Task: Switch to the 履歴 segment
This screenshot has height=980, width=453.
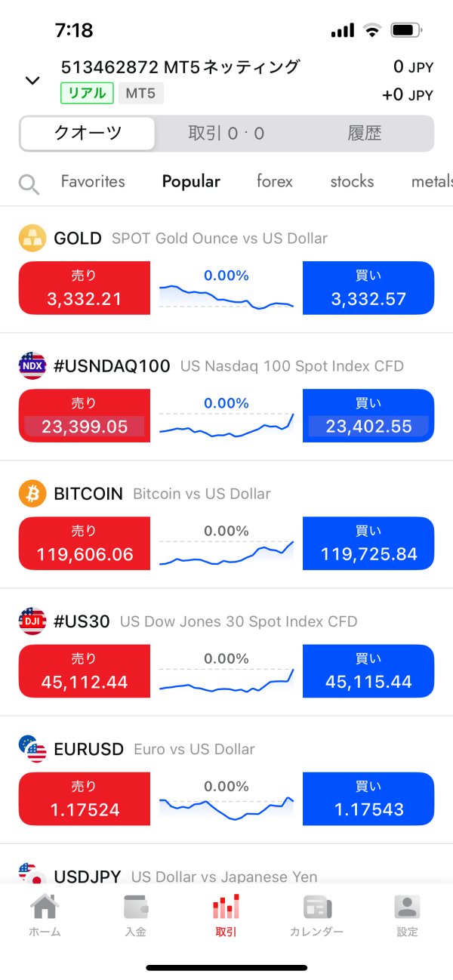Action: (365, 134)
